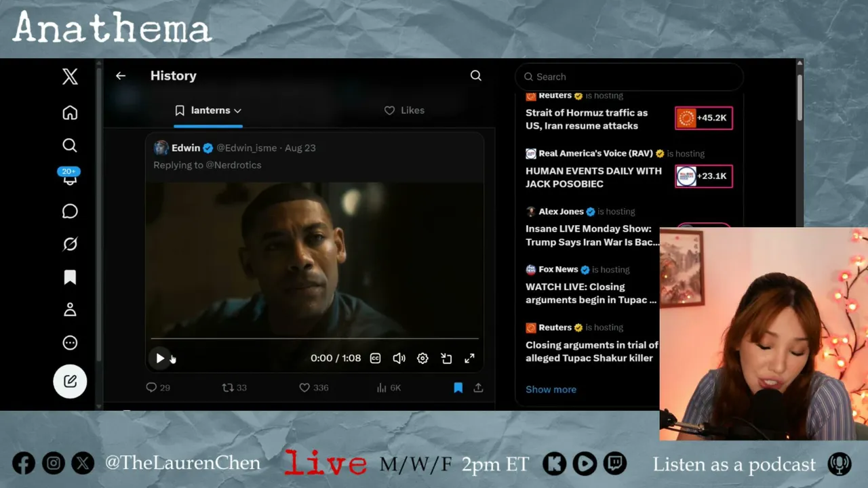Reply to the post with 29 replies

tap(158, 388)
